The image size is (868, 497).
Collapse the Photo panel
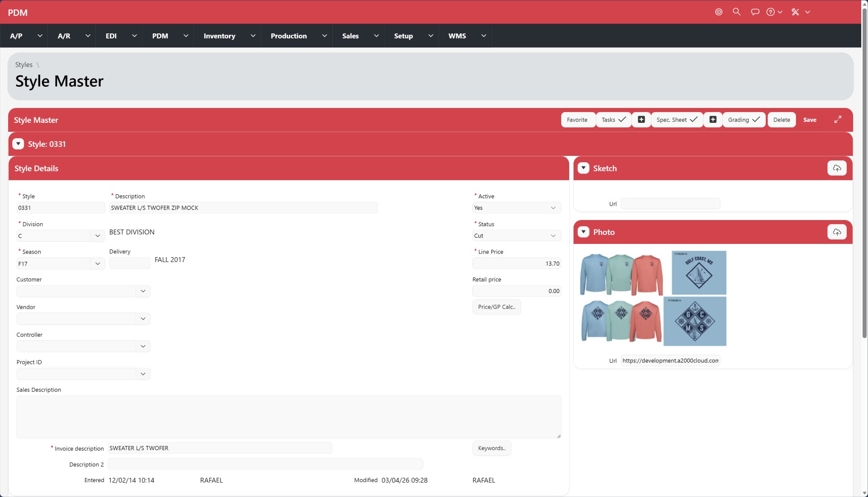coord(584,232)
